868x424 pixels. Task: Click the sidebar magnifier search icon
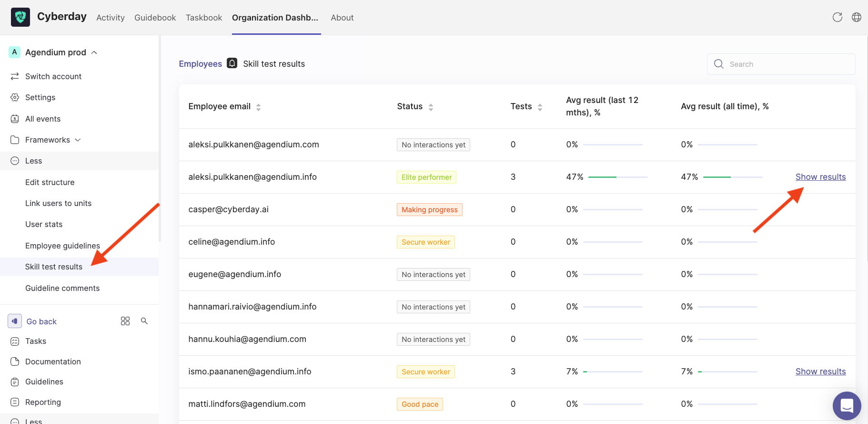coord(144,321)
